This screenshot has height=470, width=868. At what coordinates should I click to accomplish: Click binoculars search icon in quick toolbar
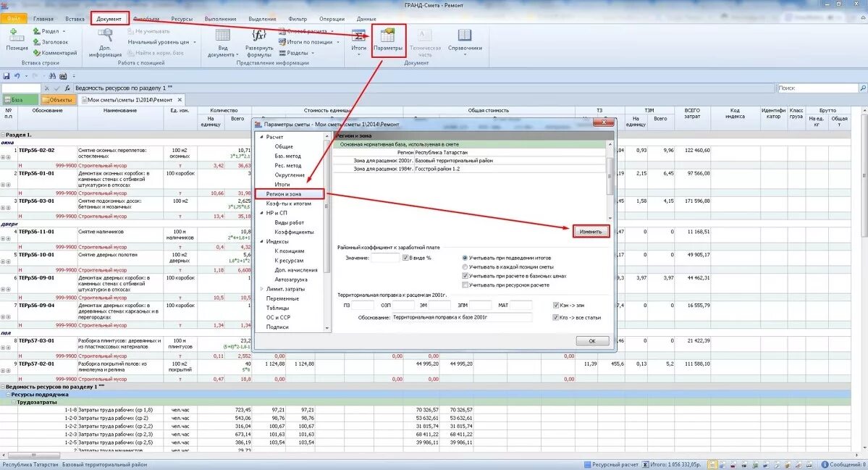pyautogui.click(x=52, y=76)
